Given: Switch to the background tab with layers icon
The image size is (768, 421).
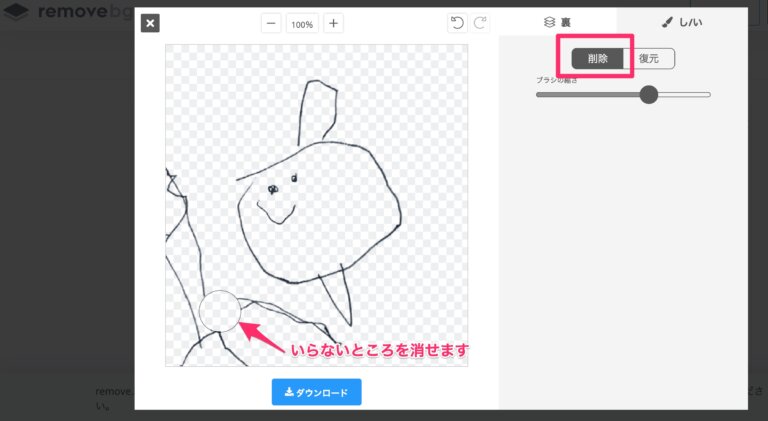Looking at the screenshot, I should [x=557, y=21].
